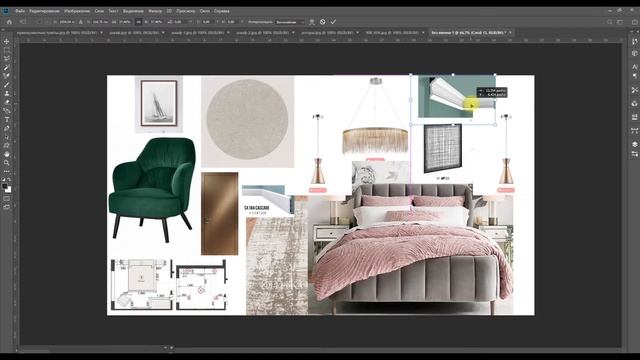Open the Paragraph panel icon
The height and width of the screenshot is (360, 640).
634,76
